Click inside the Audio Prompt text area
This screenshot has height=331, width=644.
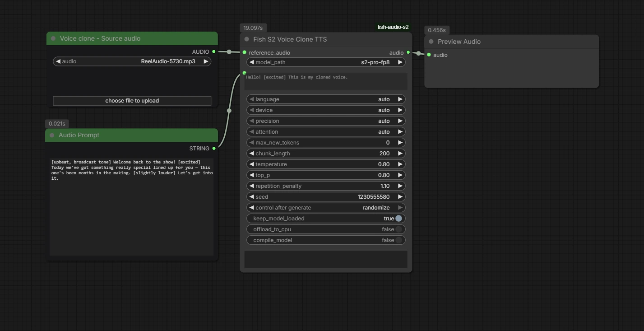pyautogui.click(x=131, y=208)
